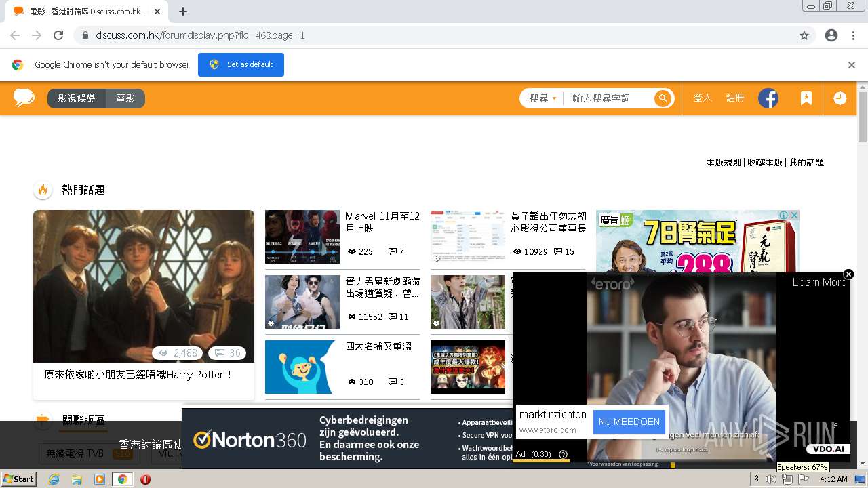
Task: Click the Discuss.com.hk speech bubble logo
Action: (24, 98)
